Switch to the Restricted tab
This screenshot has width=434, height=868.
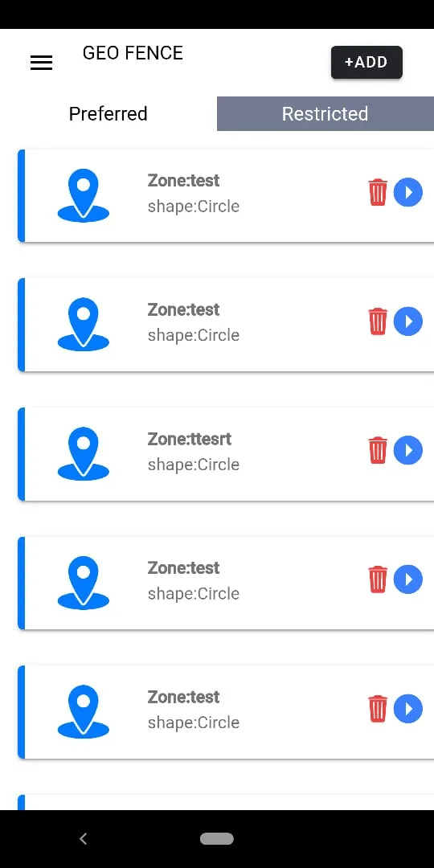[325, 113]
